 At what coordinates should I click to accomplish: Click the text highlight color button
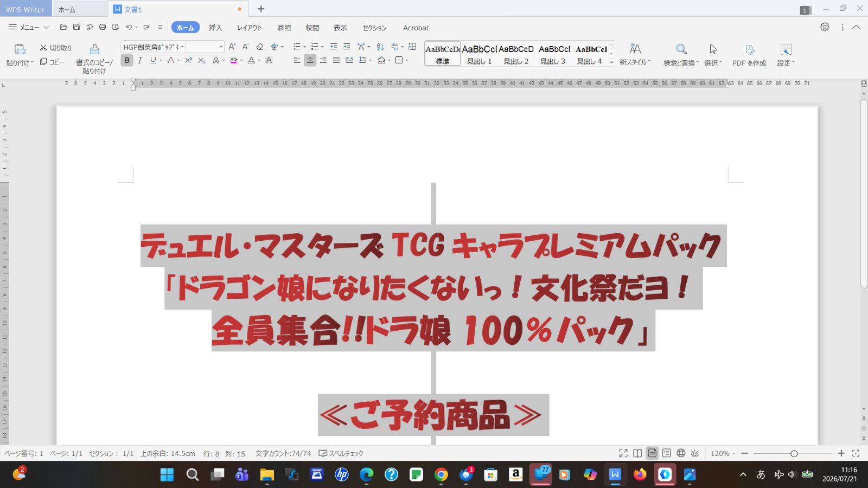pyautogui.click(x=234, y=60)
